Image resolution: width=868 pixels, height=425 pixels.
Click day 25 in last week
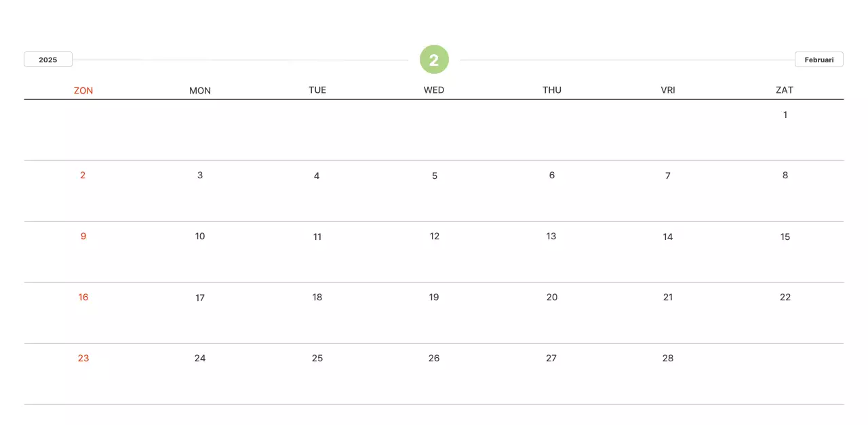click(317, 358)
